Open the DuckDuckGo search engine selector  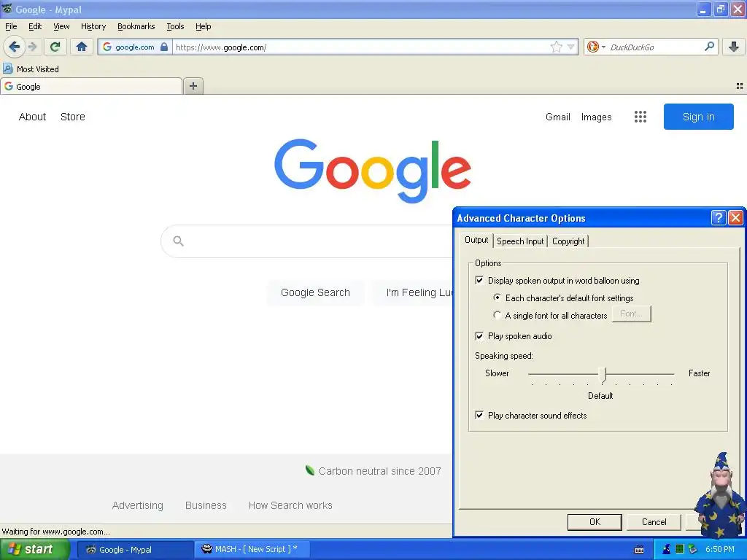pyautogui.click(x=596, y=47)
